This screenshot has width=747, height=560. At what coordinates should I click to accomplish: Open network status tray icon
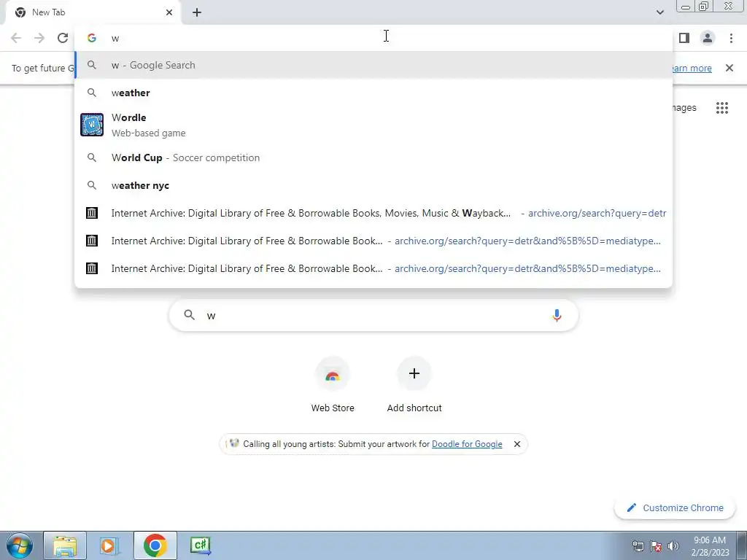638,546
